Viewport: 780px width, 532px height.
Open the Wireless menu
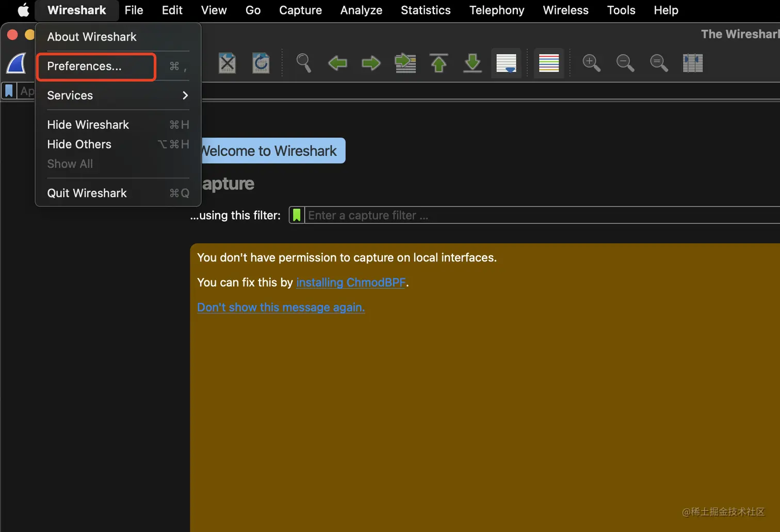point(565,10)
